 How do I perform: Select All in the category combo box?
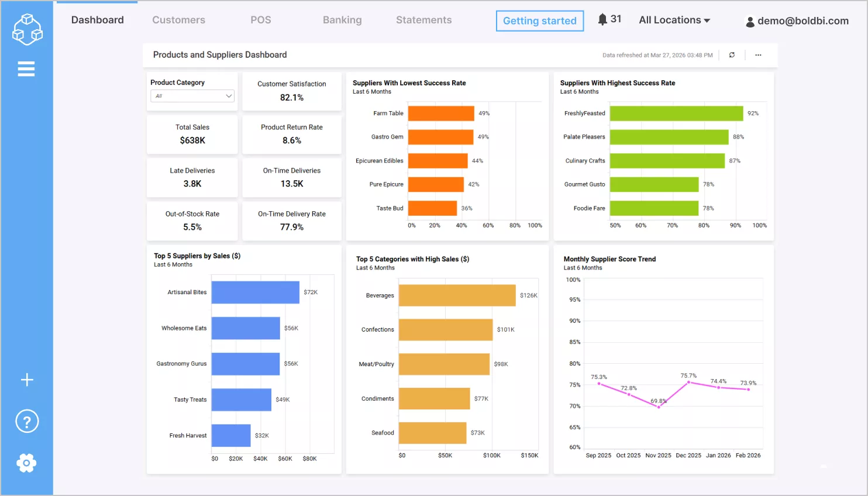click(x=192, y=95)
